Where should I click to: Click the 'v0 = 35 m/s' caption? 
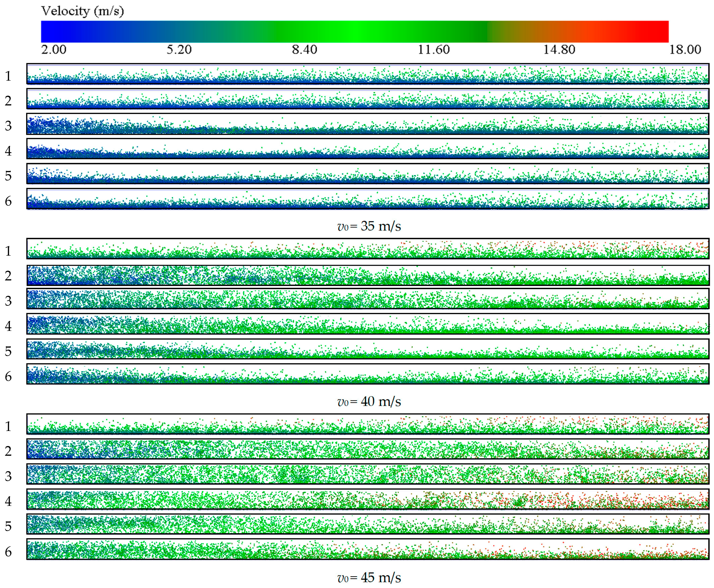point(369,226)
